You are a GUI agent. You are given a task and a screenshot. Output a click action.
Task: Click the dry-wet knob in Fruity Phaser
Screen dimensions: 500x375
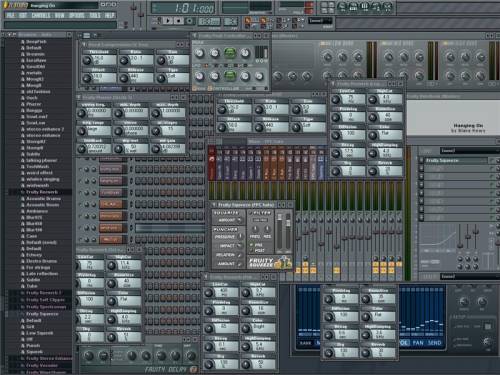tap(118, 149)
